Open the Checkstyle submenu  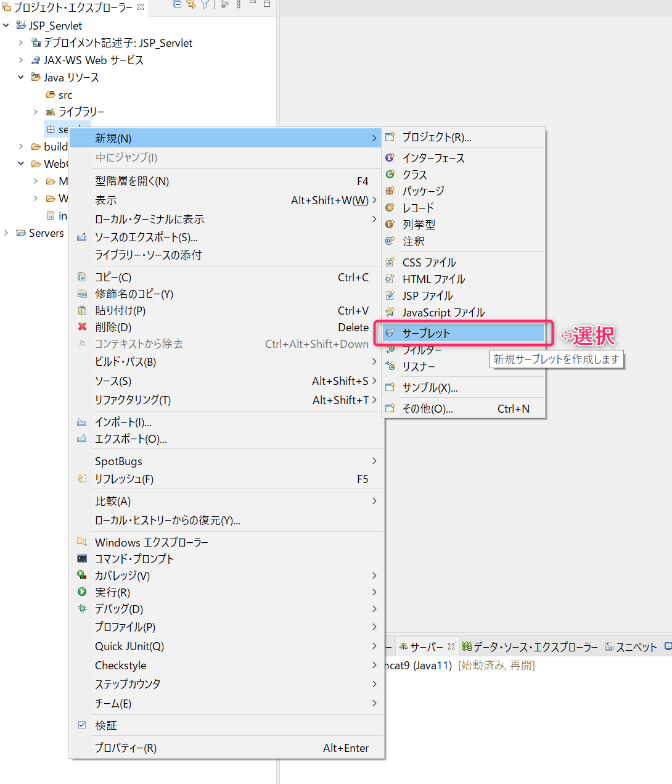click(x=226, y=665)
